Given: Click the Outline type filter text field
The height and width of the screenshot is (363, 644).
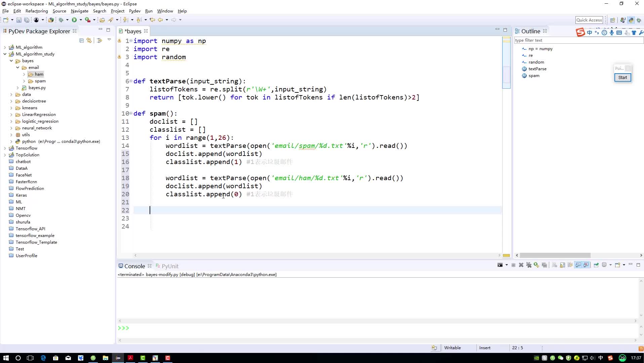Looking at the screenshot, I should (x=578, y=40).
